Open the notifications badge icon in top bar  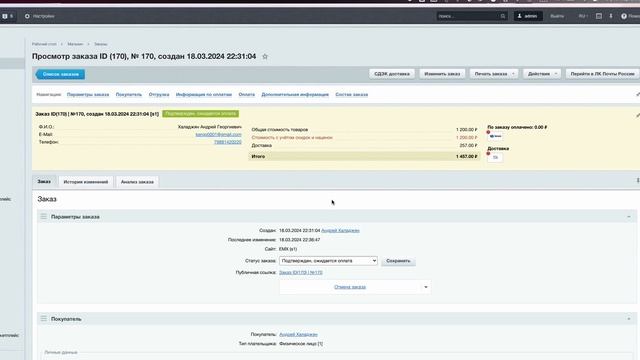(7, 16)
